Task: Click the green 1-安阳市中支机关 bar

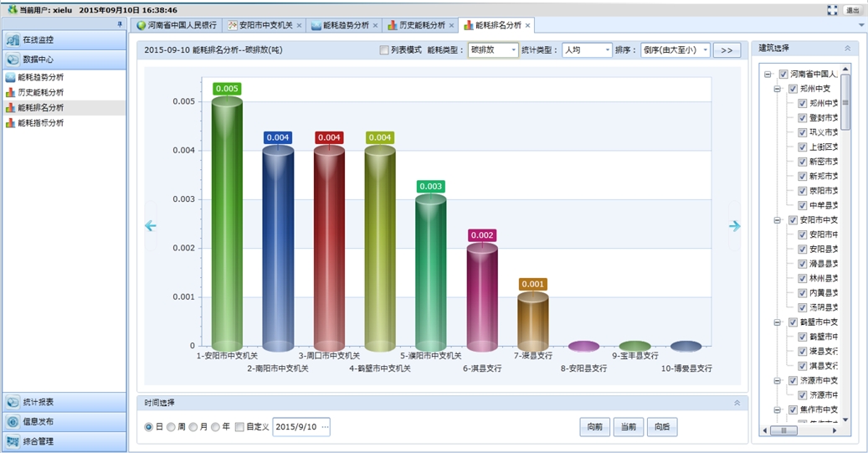Action: pyautogui.click(x=227, y=224)
